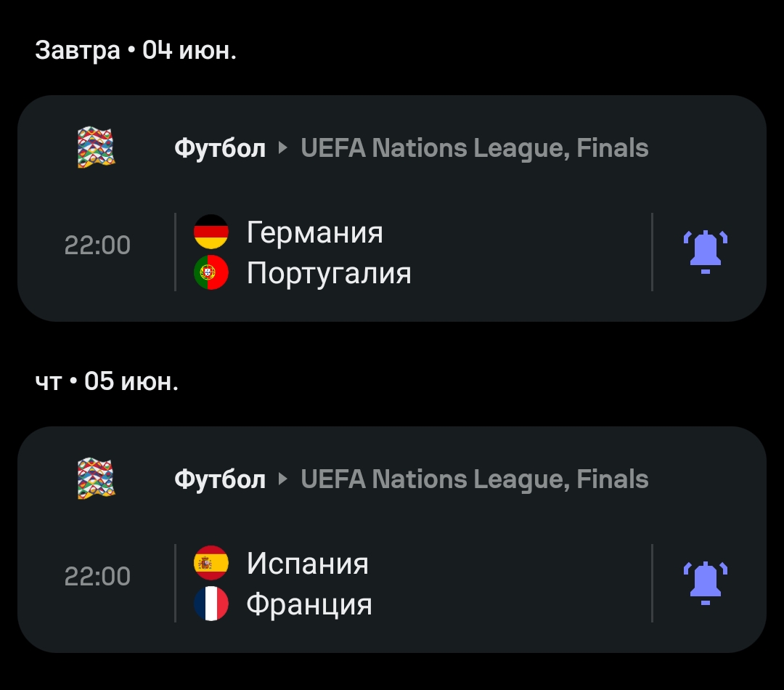Select Футбол breadcrumb in the second card
This screenshot has height=690, width=784.
coord(220,480)
